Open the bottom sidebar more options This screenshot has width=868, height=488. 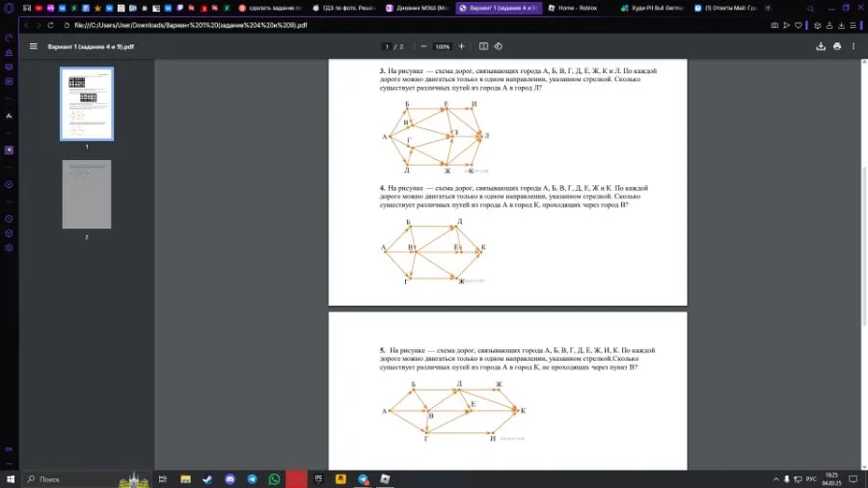(9, 464)
